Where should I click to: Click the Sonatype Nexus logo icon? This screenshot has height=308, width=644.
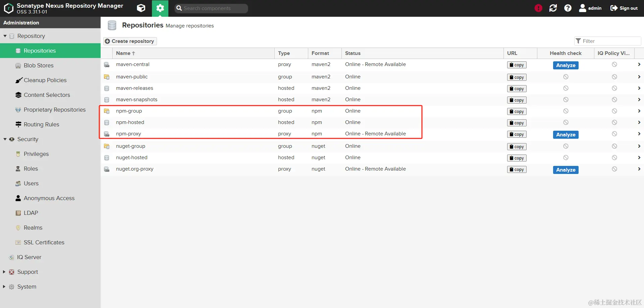coord(8,8)
